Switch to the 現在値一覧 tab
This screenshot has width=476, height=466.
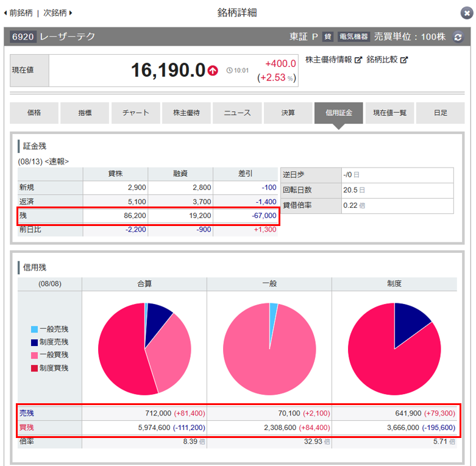click(x=389, y=113)
